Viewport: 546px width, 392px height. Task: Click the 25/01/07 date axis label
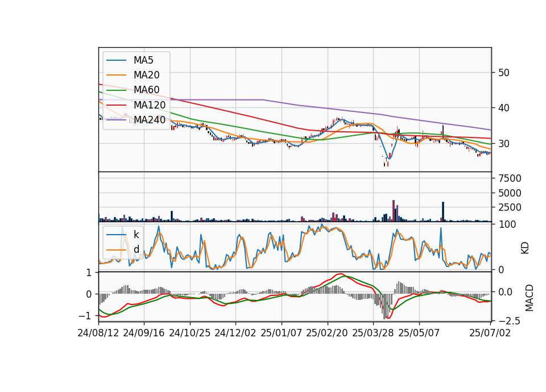pos(282,333)
